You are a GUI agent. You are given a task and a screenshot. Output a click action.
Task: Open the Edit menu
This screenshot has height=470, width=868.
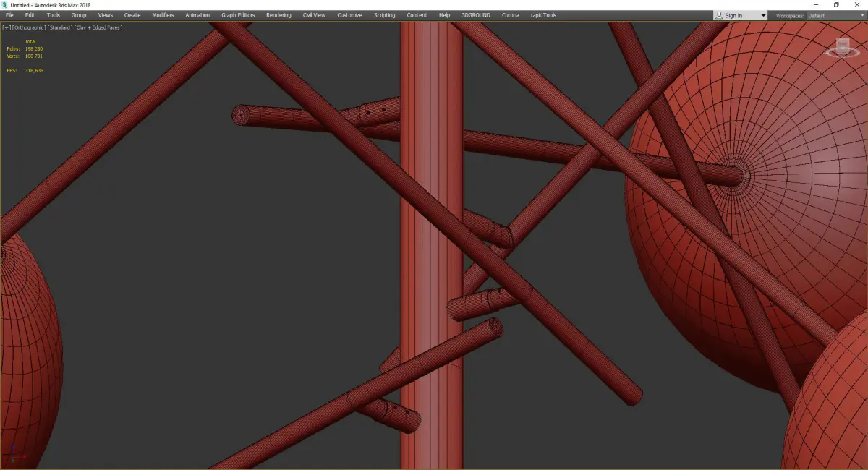pyautogui.click(x=30, y=15)
